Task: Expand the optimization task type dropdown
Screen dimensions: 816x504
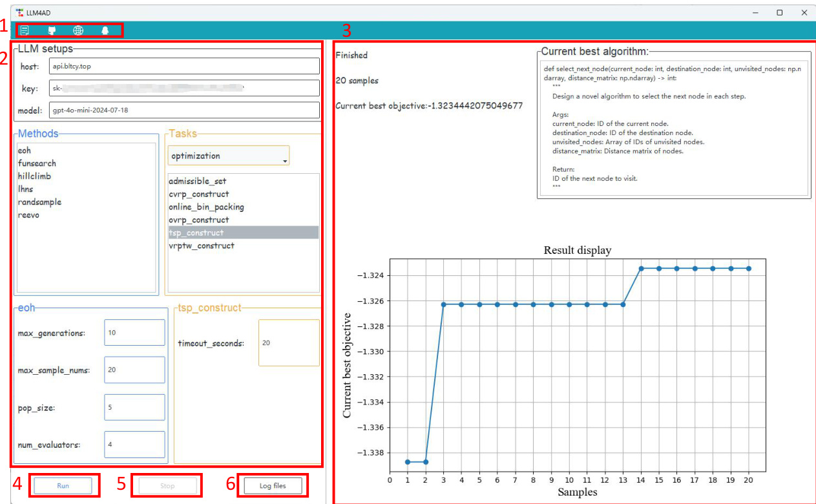Action: tap(229, 156)
